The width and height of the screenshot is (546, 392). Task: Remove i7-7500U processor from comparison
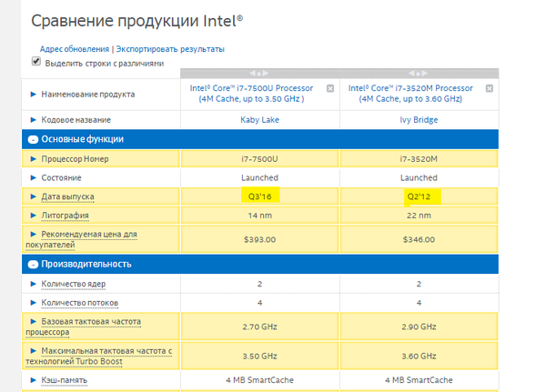pos(330,88)
